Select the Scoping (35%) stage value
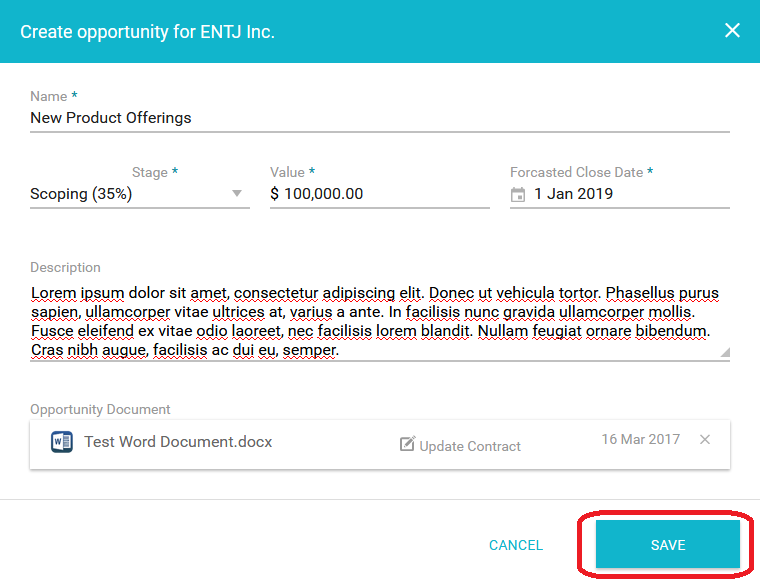Image resolution: width=760 pixels, height=587 pixels. click(x=81, y=194)
